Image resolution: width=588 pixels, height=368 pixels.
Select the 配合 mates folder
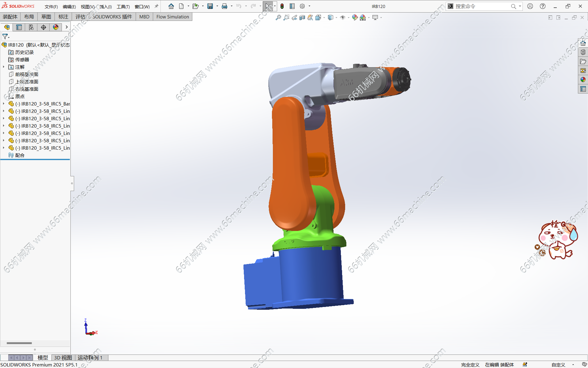pos(20,155)
